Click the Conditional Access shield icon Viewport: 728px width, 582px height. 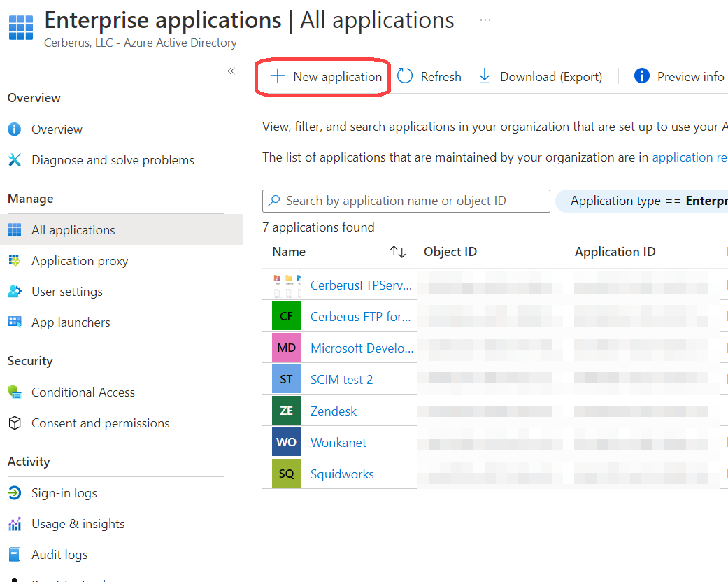point(15,392)
